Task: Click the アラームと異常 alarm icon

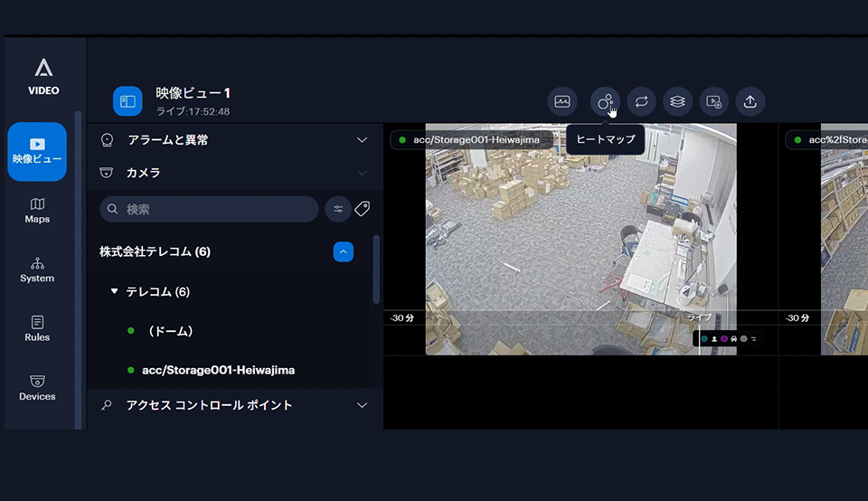Action: pos(107,140)
